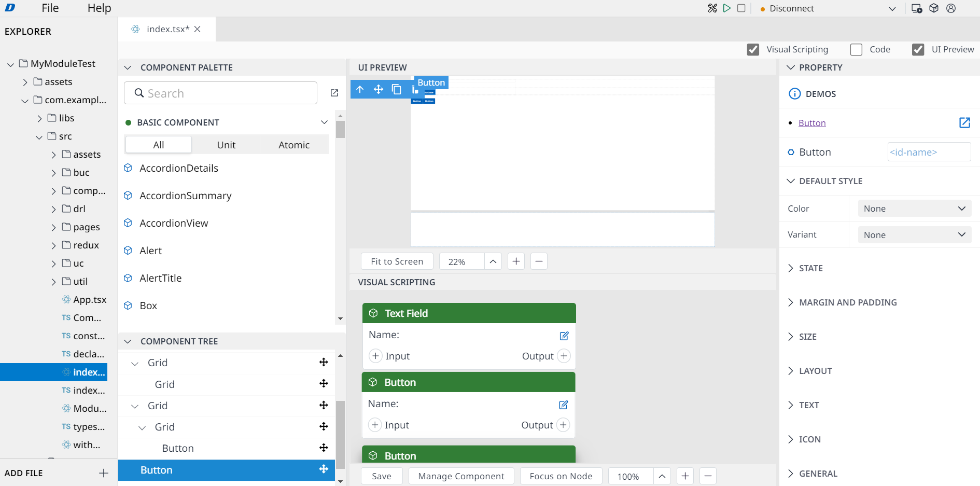Switch to the Atomic component tab

(294, 145)
